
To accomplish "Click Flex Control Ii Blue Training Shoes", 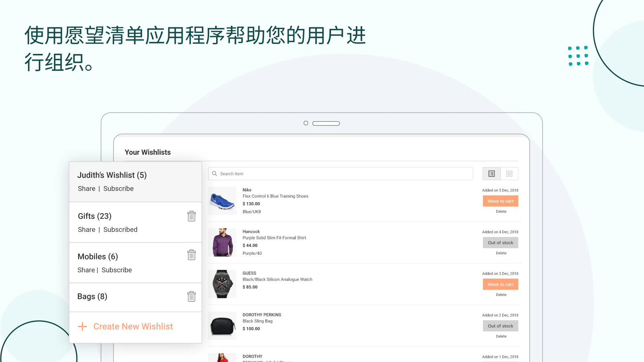I will pos(275,196).
